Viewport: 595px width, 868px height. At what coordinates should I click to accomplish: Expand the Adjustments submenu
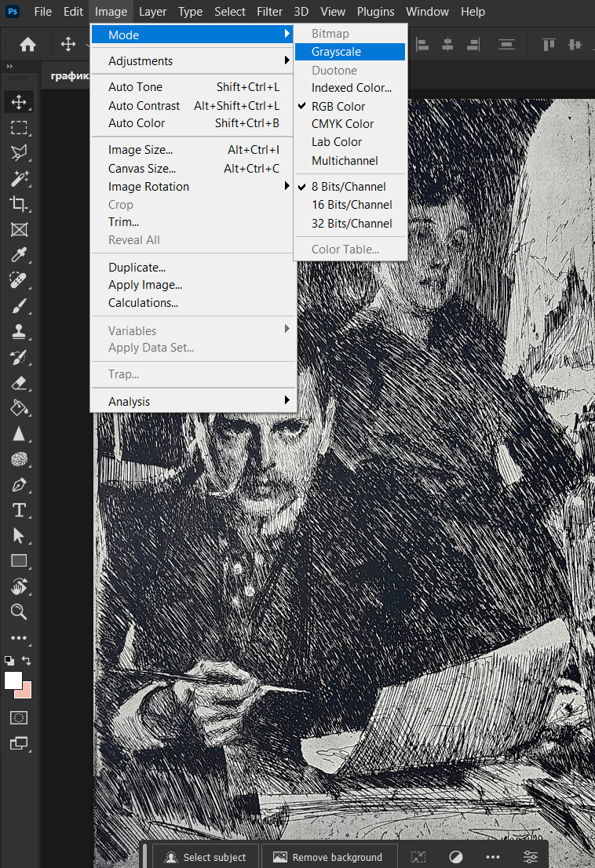[192, 61]
